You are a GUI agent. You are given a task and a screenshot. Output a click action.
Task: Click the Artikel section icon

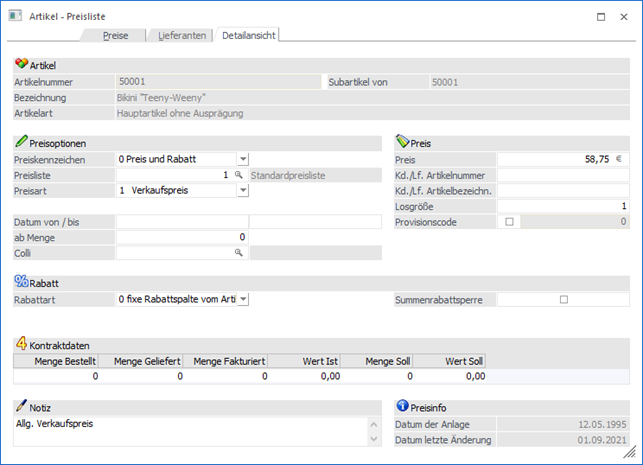(x=21, y=64)
